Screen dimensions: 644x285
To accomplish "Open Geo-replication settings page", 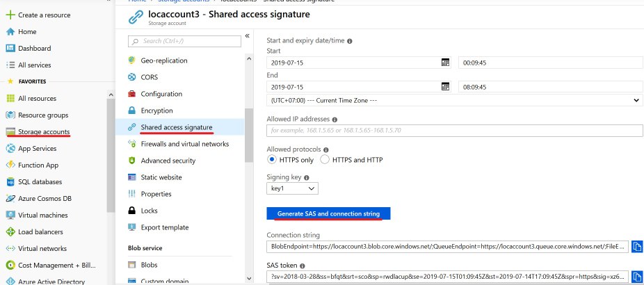I will tap(164, 60).
